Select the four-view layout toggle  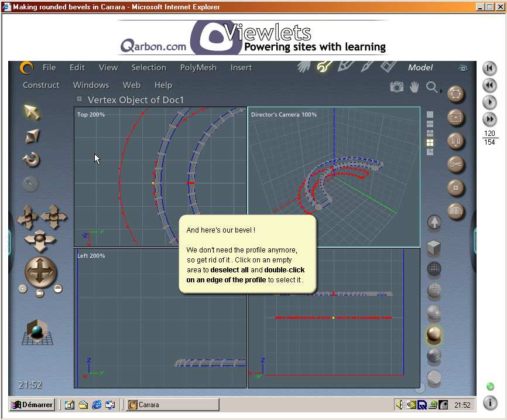(430, 142)
